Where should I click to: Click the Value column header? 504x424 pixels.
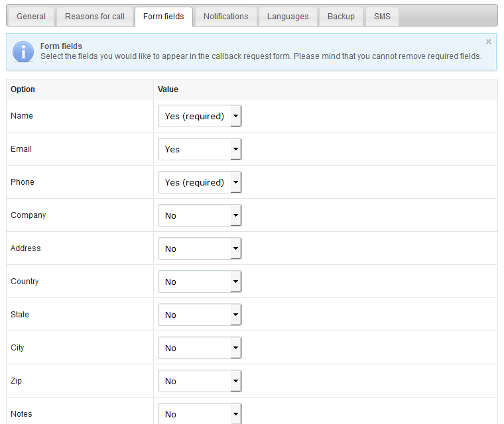click(168, 89)
